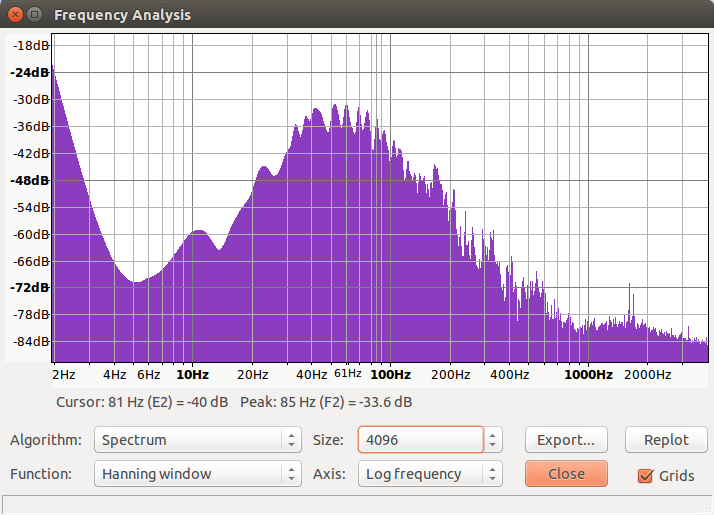
Task: Click the -72dB label on vertical axis
Action: click(30, 287)
